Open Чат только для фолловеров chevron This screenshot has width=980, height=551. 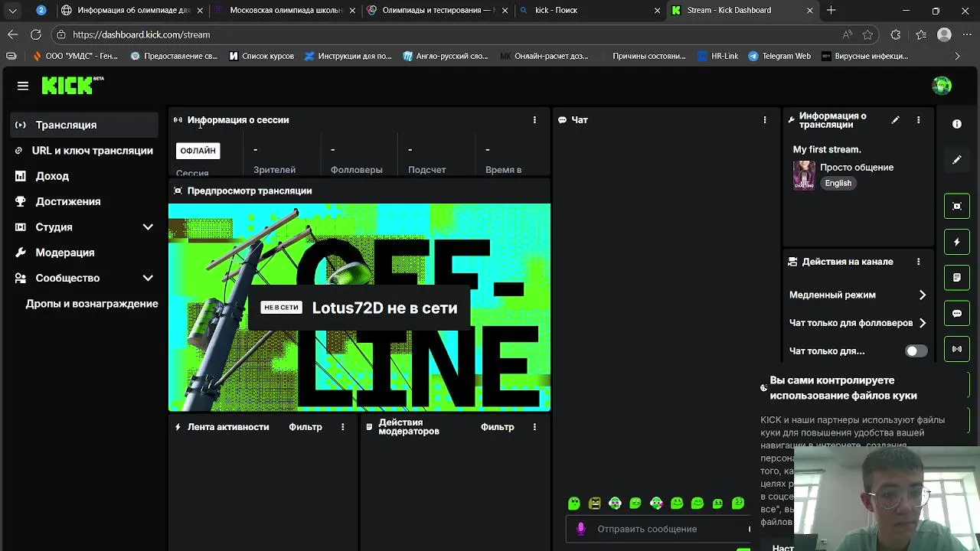point(923,323)
